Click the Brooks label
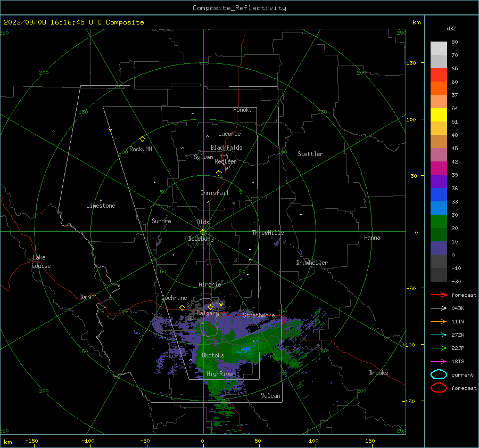This screenshot has height=448, width=479. (x=378, y=373)
